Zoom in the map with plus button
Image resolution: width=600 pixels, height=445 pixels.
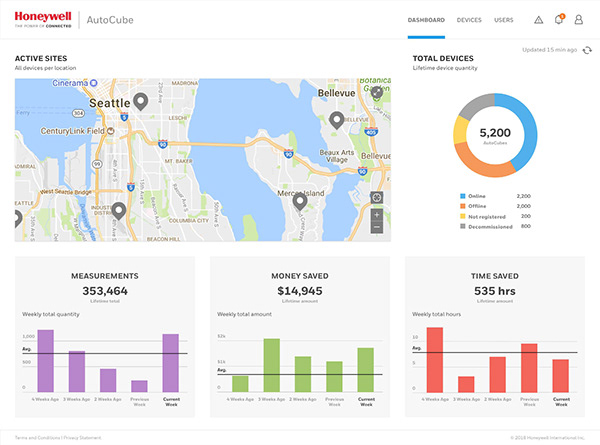(x=377, y=215)
